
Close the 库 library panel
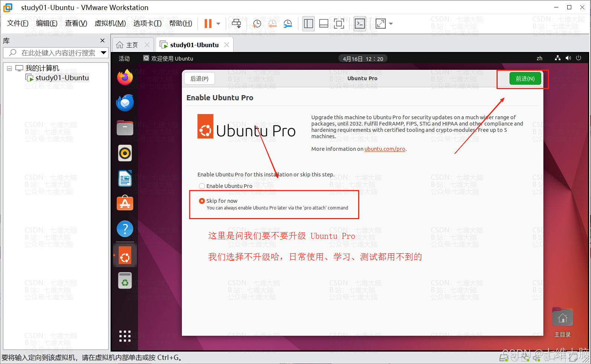[x=103, y=40]
